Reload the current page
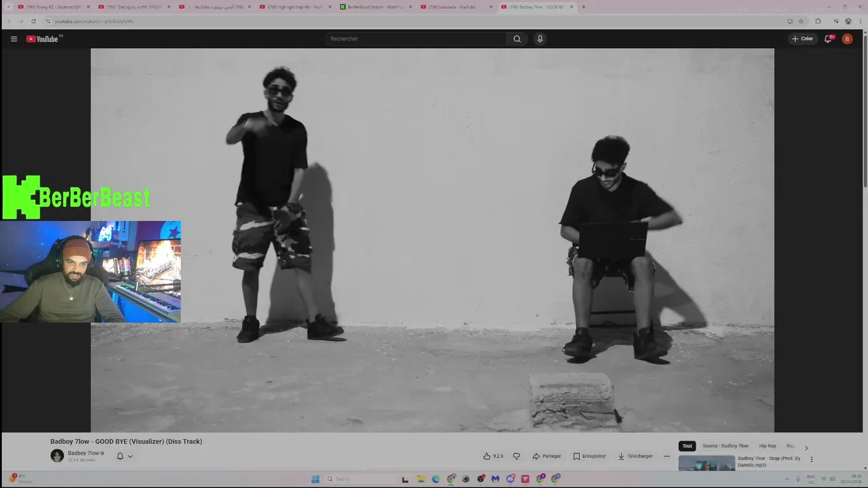The height and width of the screenshot is (488, 868). point(33,21)
